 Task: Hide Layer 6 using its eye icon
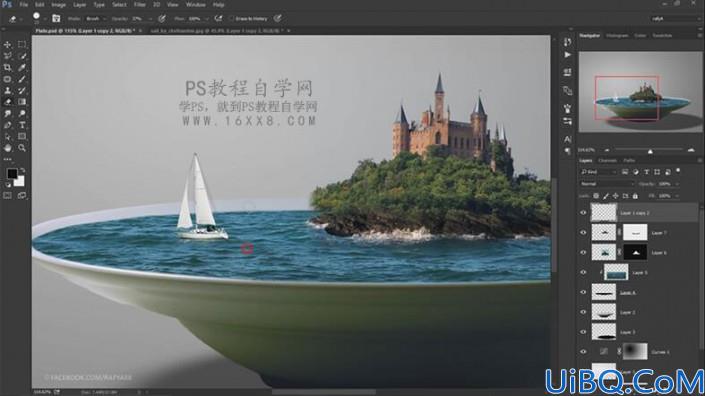pyautogui.click(x=583, y=253)
